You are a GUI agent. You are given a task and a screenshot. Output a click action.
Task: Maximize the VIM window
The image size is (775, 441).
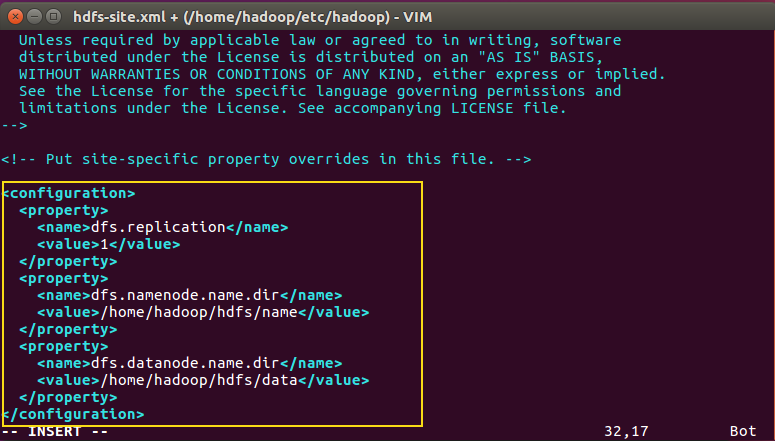[52, 15]
